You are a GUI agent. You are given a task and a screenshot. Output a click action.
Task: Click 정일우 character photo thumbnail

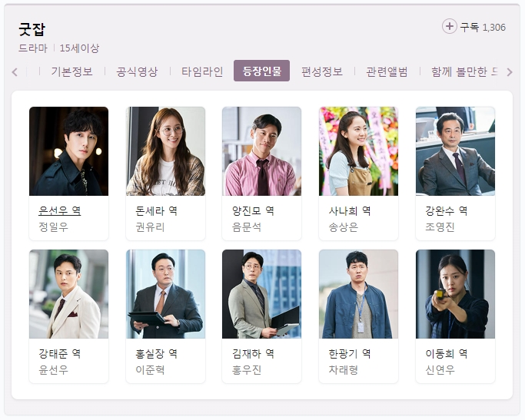coord(68,151)
